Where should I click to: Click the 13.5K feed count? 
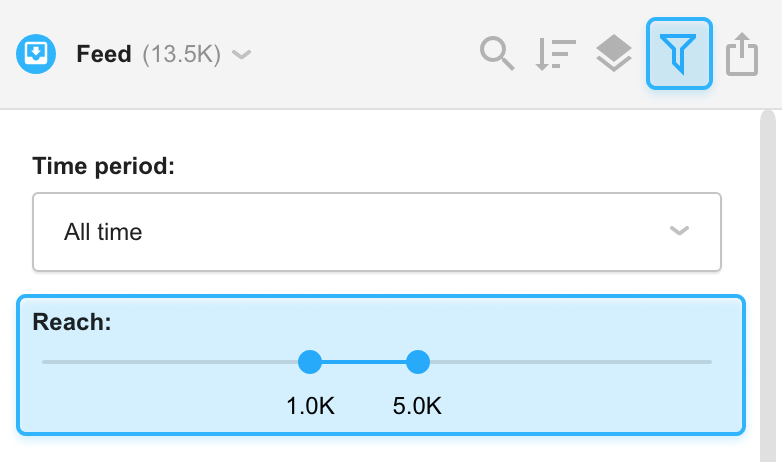tap(182, 54)
